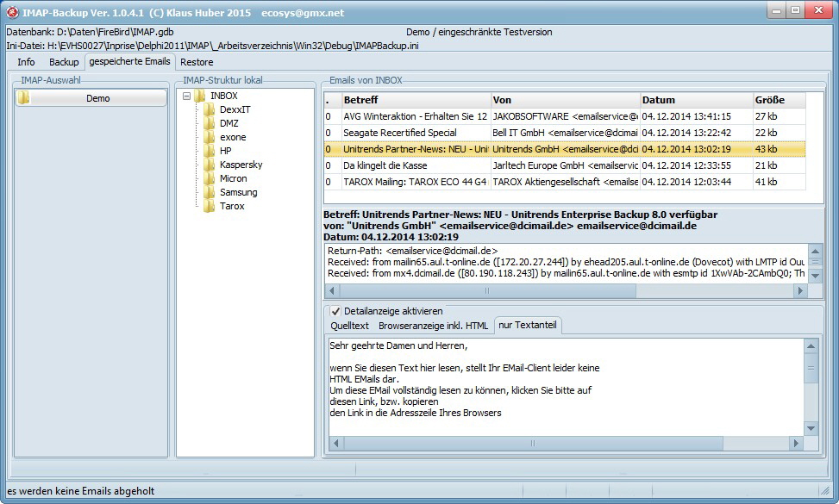Select the Kaspersky folder label

coord(241,165)
